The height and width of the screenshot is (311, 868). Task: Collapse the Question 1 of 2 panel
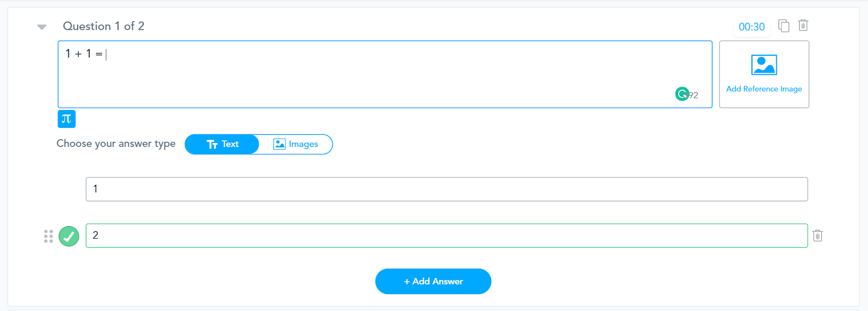coord(42,27)
